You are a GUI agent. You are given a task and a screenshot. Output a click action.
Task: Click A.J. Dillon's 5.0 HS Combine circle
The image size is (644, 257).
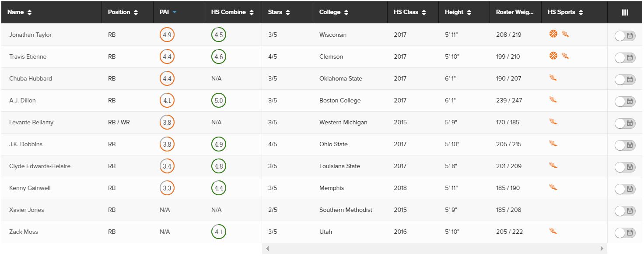[218, 100]
